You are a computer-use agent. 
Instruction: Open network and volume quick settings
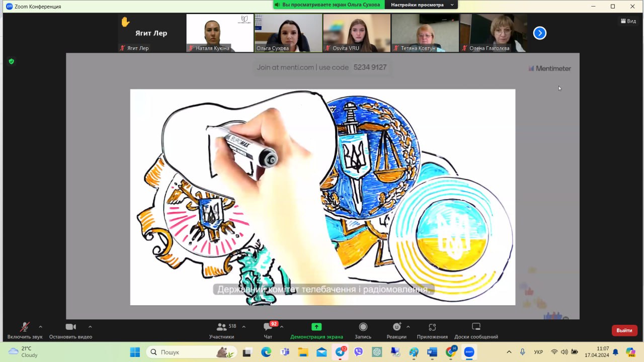pos(564,352)
